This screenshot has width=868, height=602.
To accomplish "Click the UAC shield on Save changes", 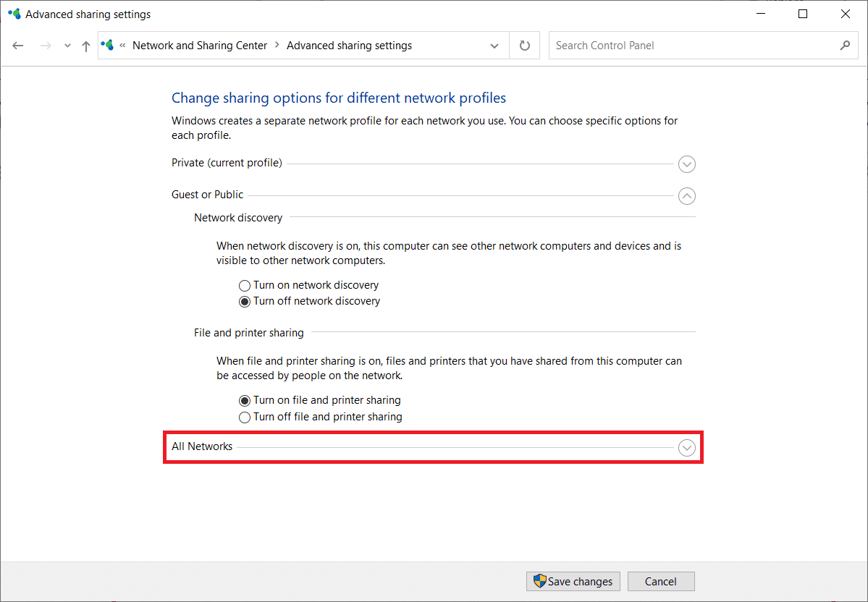I will coord(539,581).
